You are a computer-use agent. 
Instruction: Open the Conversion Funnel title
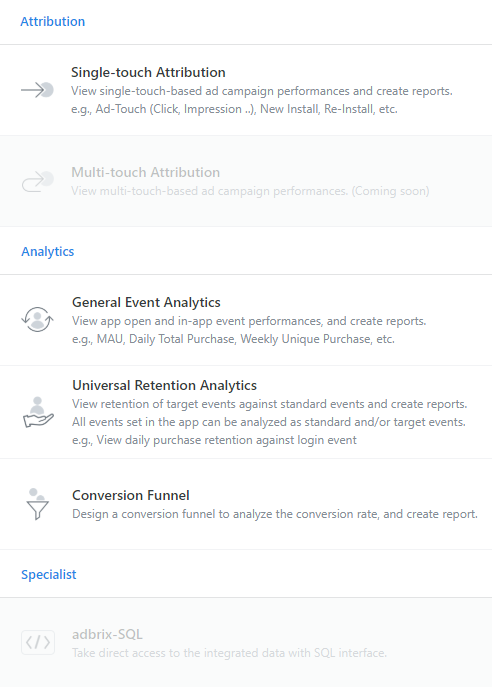[131, 495]
